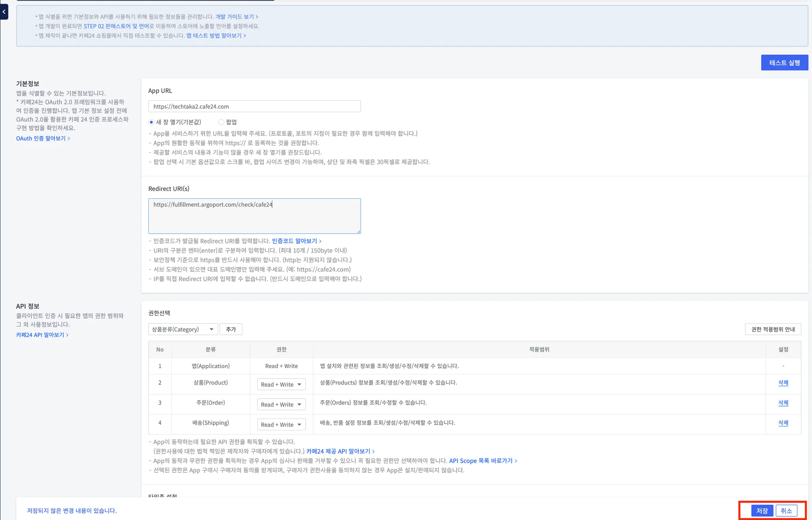Delete the 주문(Order) permission row
The image size is (812, 520).
tap(783, 403)
